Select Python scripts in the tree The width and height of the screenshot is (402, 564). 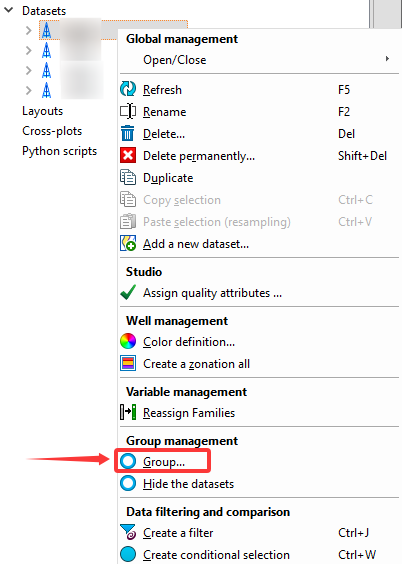(x=60, y=151)
